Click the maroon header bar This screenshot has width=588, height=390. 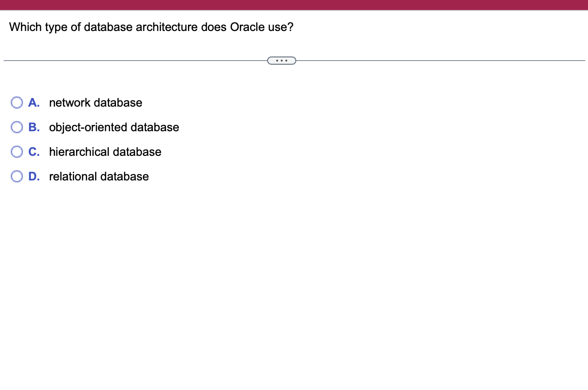(294, 5)
